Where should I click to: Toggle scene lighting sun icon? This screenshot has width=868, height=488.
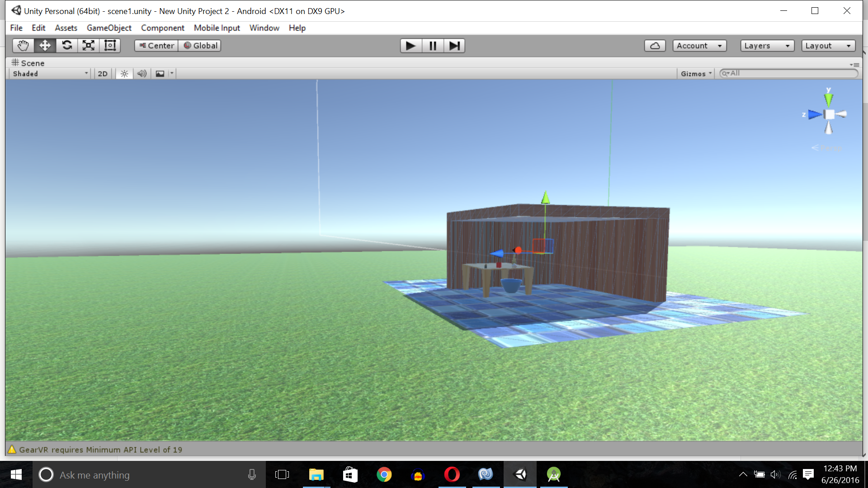(124, 74)
